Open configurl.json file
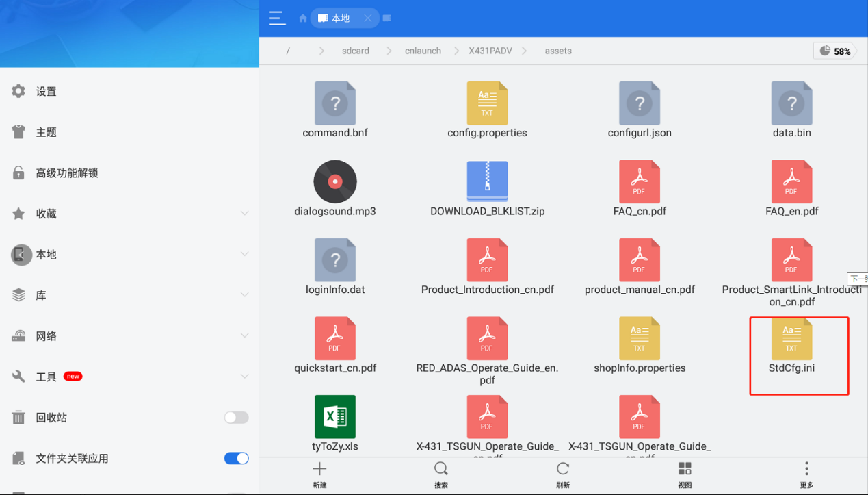868x495 pixels. point(640,110)
